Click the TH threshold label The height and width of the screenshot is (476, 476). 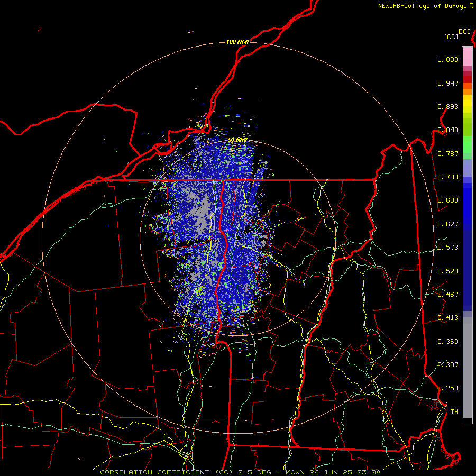[454, 412]
